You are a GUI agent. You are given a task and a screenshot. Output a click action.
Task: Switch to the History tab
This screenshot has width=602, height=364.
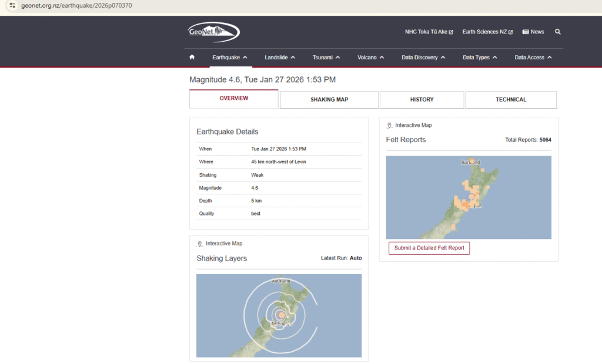pos(422,100)
